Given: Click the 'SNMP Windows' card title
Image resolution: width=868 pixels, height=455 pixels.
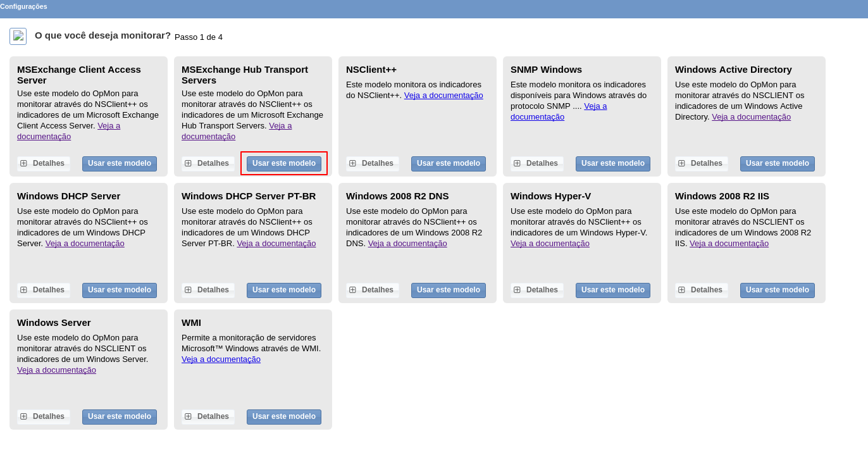Looking at the screenshot, I should (546, 70).
